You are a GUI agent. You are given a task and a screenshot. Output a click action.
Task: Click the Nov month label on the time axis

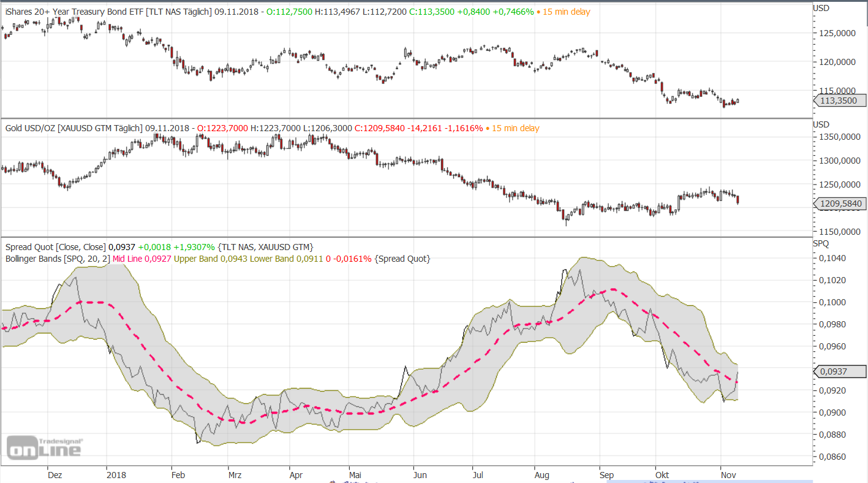[x=728, y=474]
